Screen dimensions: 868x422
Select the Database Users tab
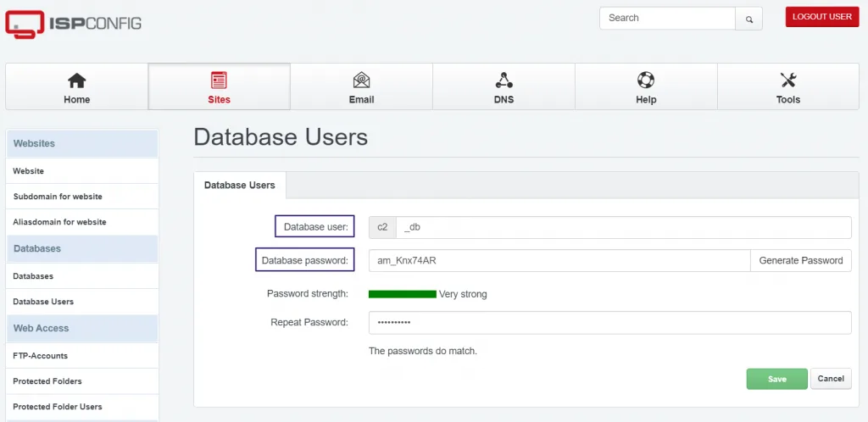coord(240,186)
